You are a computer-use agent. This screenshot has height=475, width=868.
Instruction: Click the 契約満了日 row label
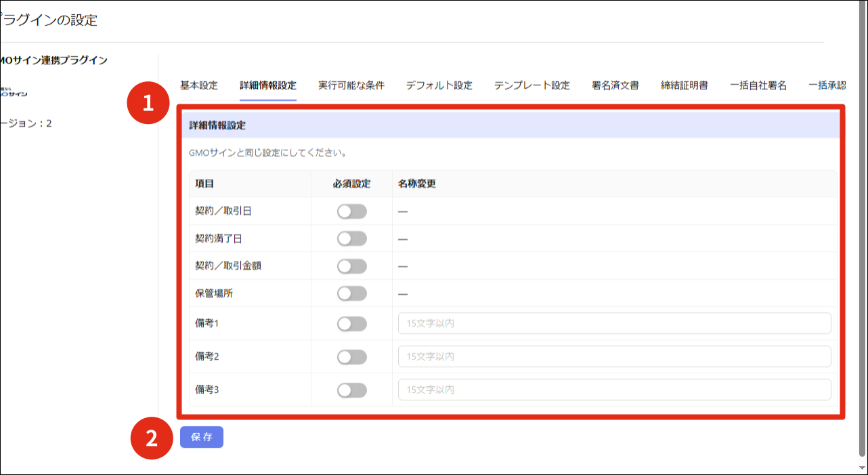click(219, 239)
